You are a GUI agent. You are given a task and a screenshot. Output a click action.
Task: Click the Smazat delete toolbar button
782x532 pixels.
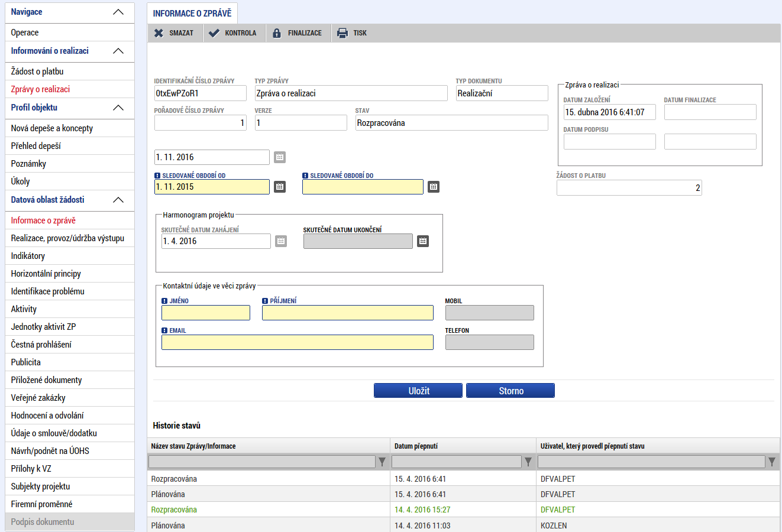tap(175, 33)
